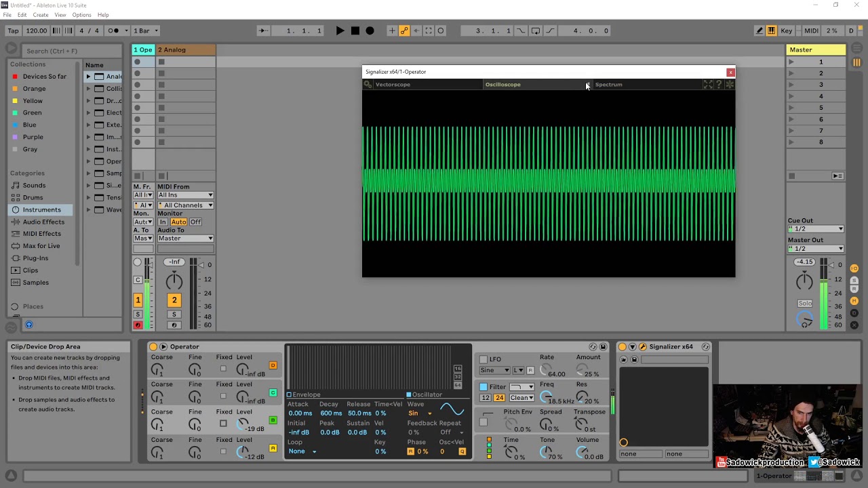
Task: Arm the Arrangement Record button
Action: click(370, 30)
